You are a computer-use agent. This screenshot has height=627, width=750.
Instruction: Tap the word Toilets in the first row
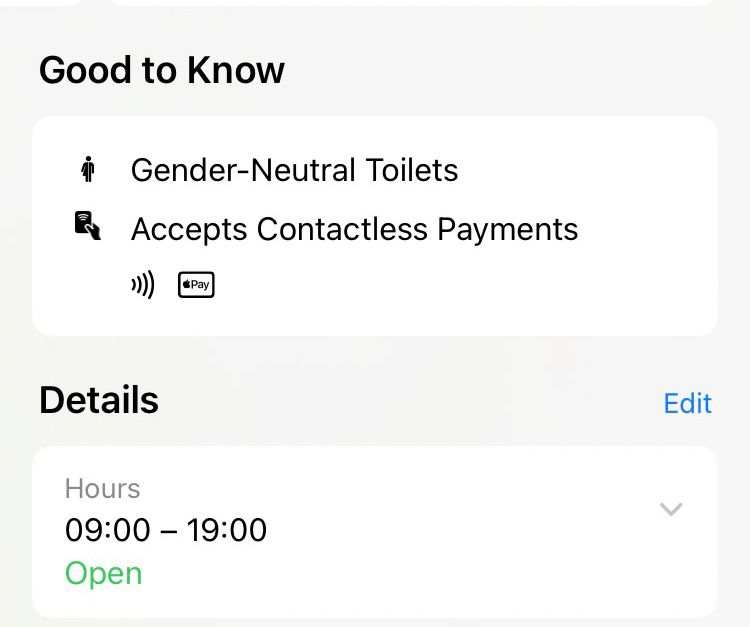[412, 170]
